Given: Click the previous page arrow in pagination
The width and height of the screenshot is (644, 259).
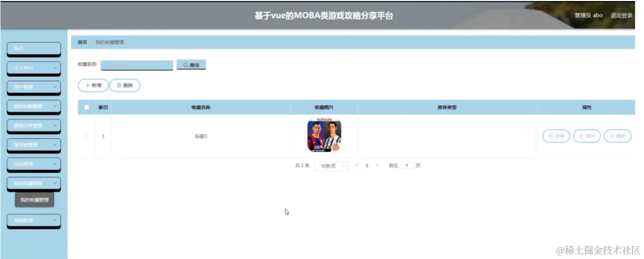Looking at the screenshot, I should [x=357, y=165].
